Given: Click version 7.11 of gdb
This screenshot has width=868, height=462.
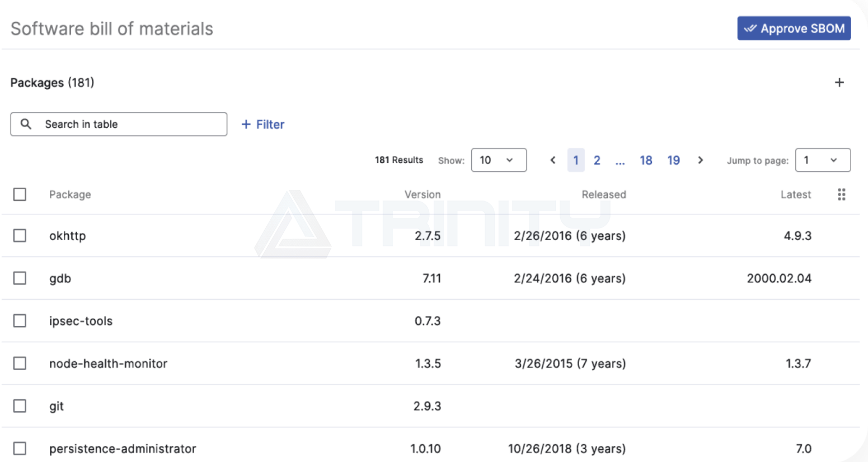Looking at the screenshot, I should [431, 278].
